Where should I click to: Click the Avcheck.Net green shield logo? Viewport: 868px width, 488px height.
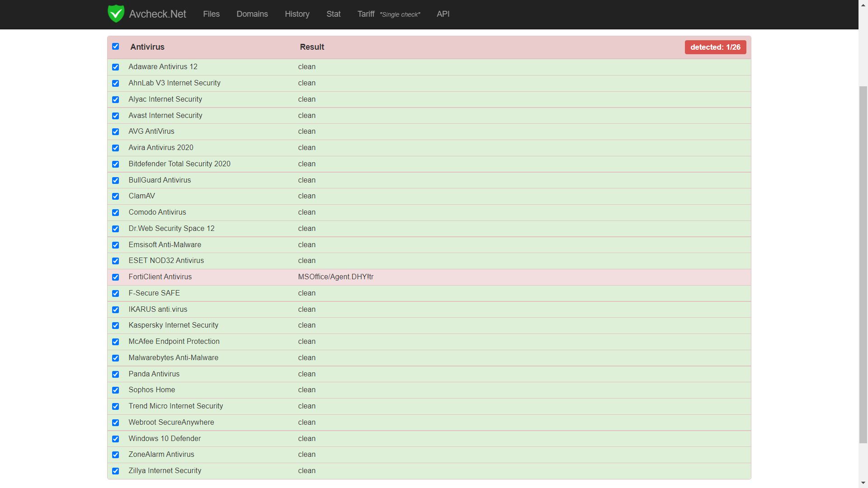tap(116, 14)
